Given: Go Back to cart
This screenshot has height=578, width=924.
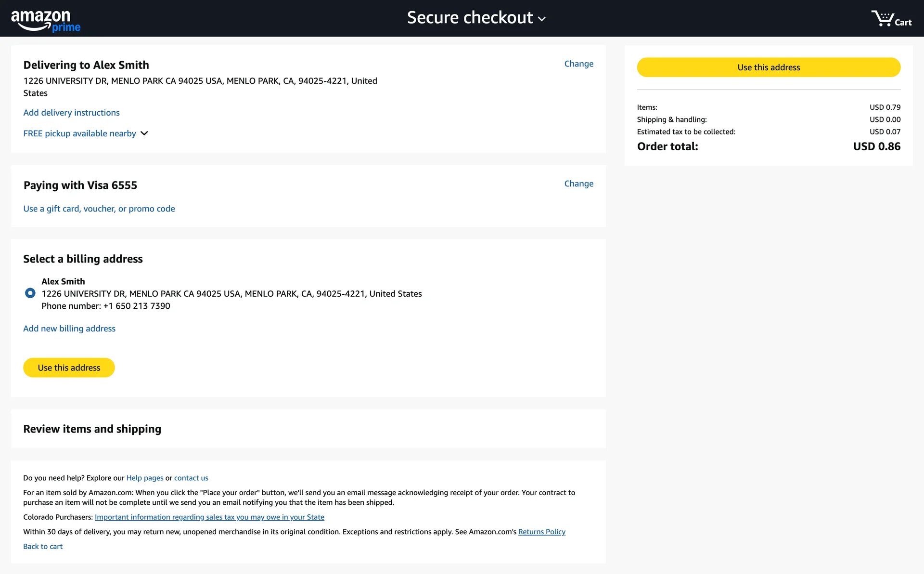Looking at the screenshot, I should pos(43,546).
